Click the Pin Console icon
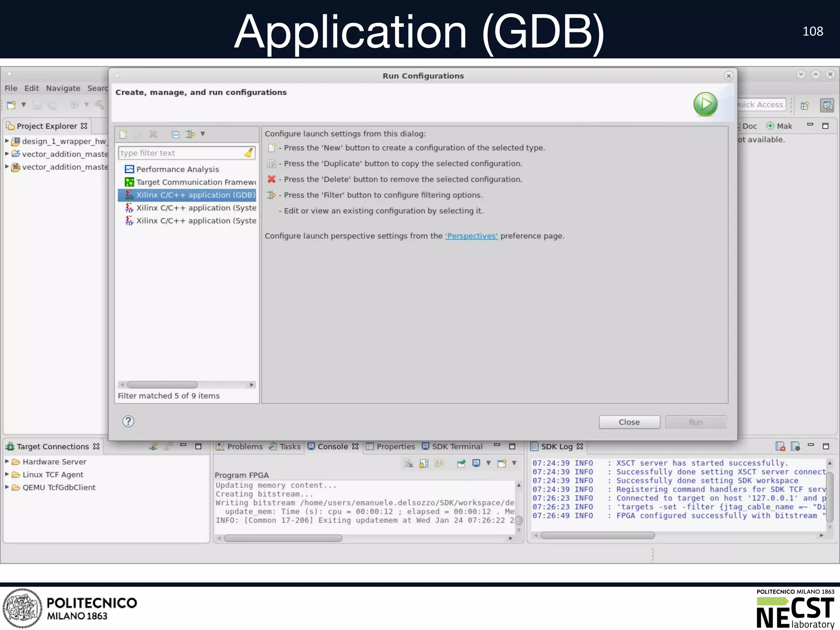The height and width of the screenshot is (630, 840). (x=461, y=463)
